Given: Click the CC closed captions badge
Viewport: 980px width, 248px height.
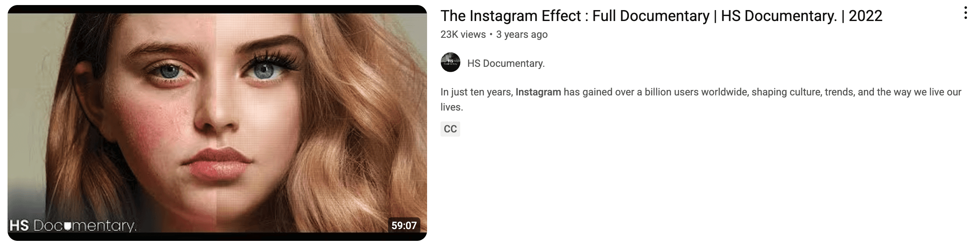Looking at the screenshot, I should (x=450, y=129).
